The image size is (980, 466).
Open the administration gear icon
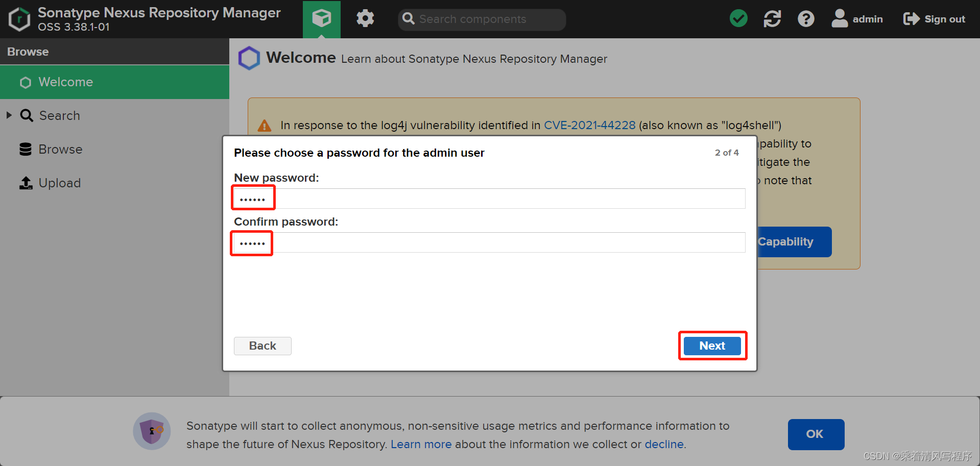(365, 19)
